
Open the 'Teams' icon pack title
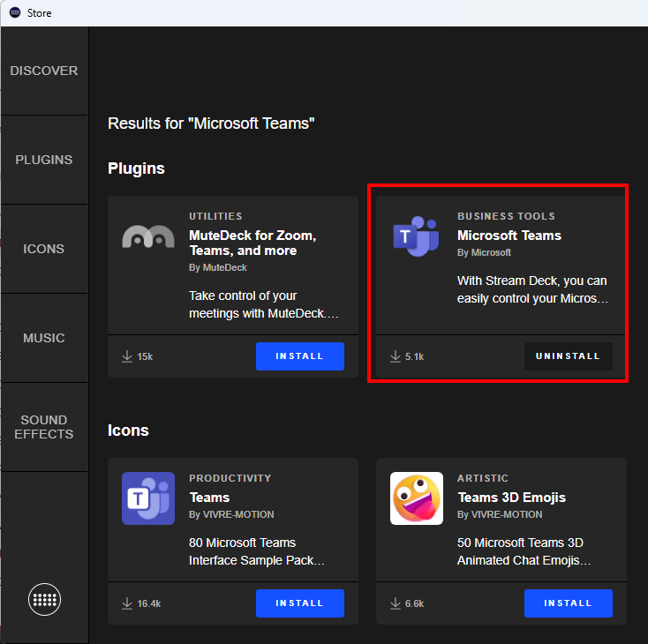[209, 498]
